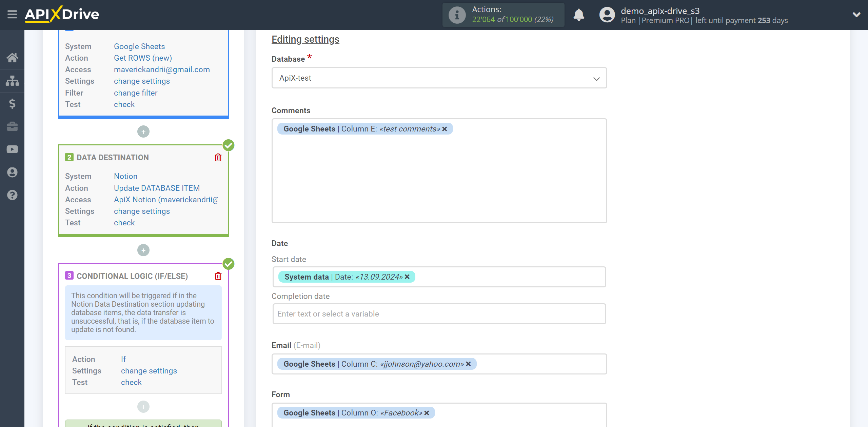Click change filter link
The height and width of the screenshot is (427, 868).
click(136, 93)
